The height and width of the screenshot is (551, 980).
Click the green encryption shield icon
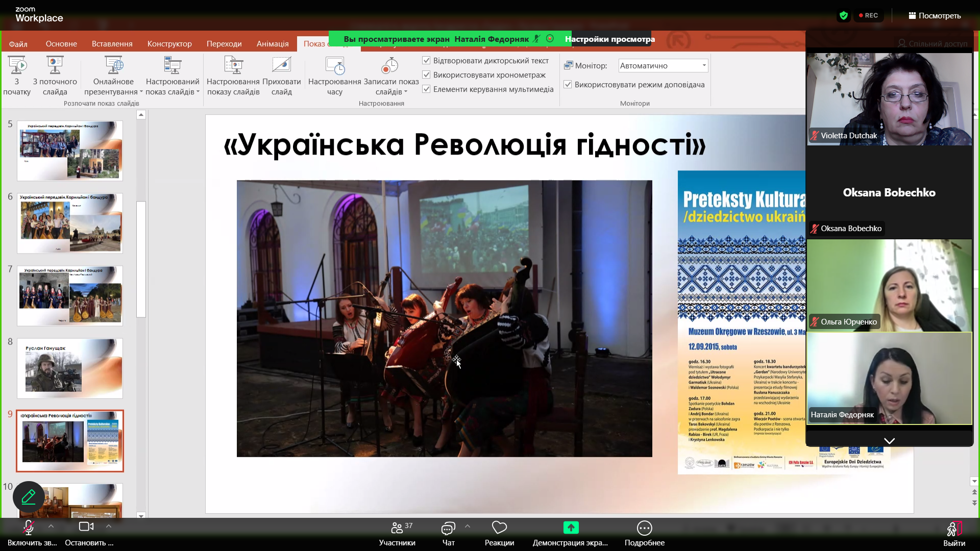point(844,16)
